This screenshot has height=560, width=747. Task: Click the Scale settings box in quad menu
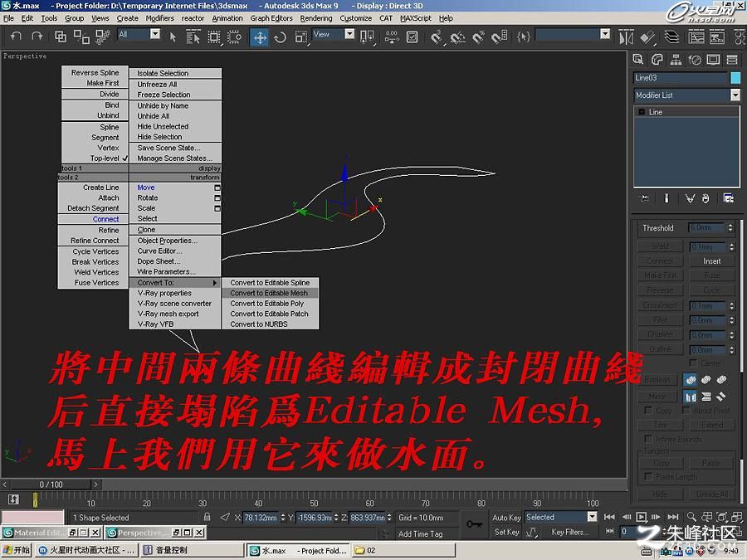coord(217,208)
